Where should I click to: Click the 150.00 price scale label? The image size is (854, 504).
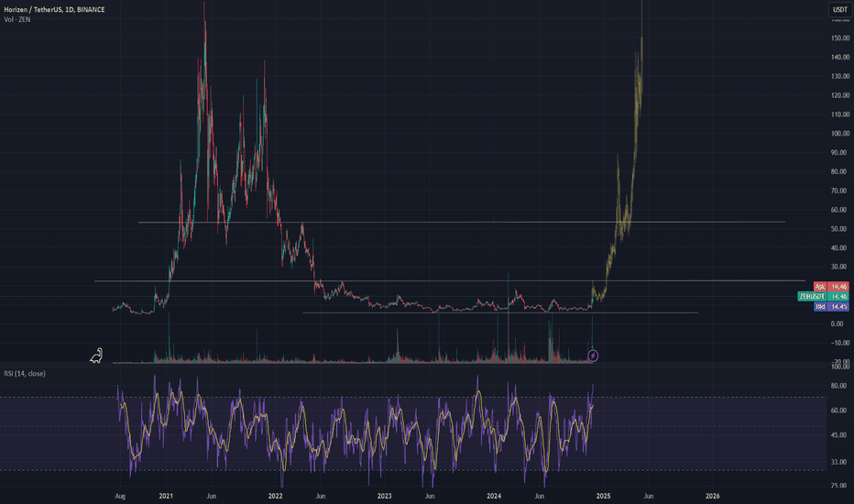coord(840,38)
